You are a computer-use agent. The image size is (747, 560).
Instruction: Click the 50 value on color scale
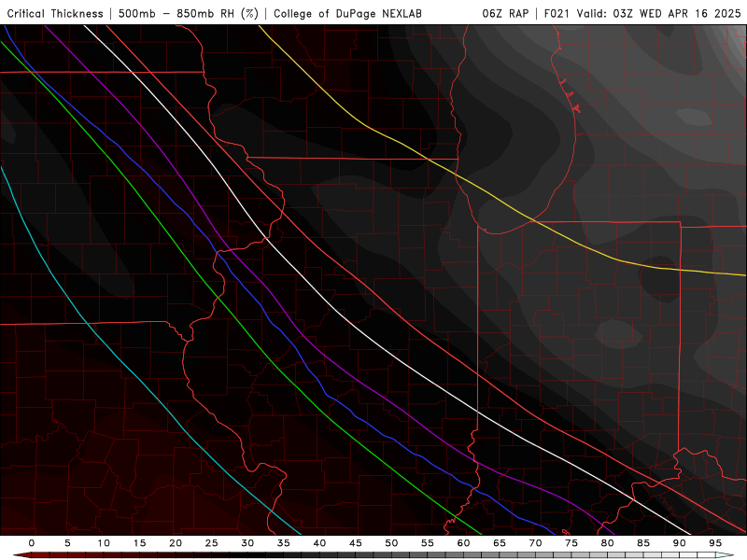(x=391, y=543)
